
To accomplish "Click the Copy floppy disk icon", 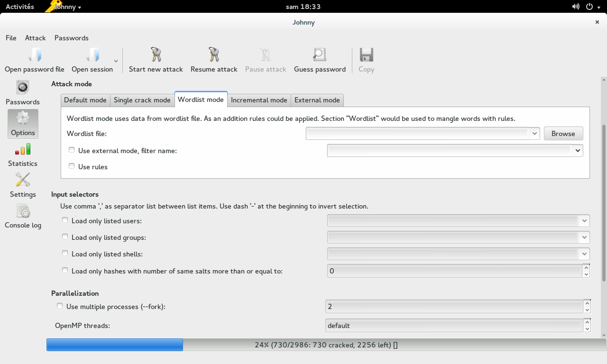I will click(366, 55).
